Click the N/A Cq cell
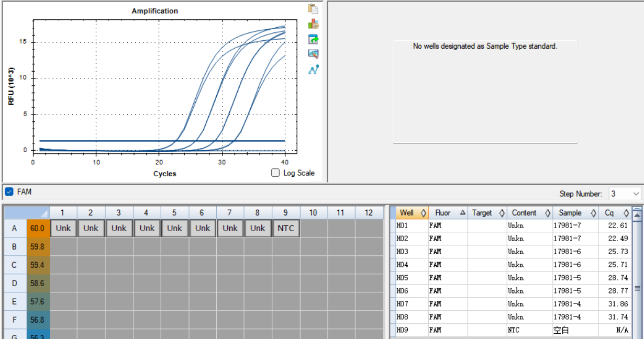 point(615,330)
